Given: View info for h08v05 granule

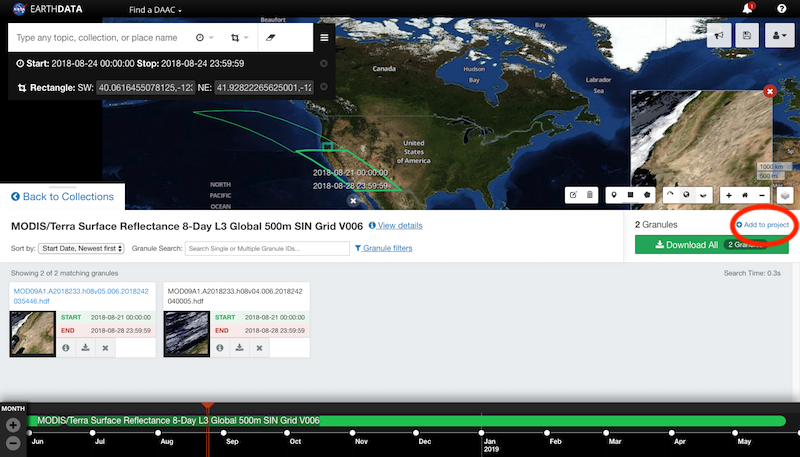Looking at the screenshot, I should 66,348.
